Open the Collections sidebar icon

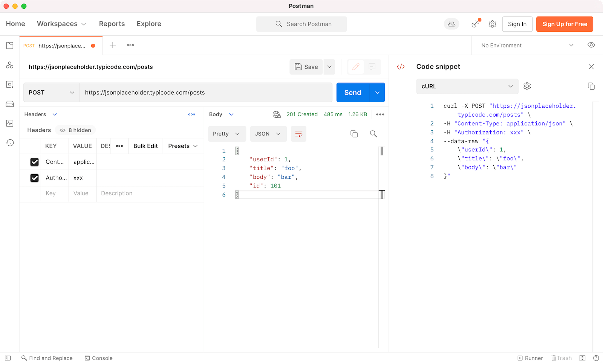tap(10, 46)
